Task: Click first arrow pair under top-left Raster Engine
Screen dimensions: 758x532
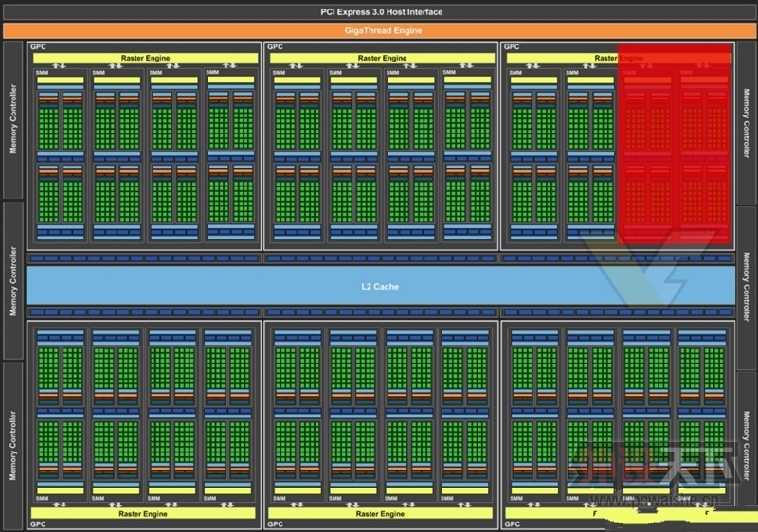Action: coord(59,65)
